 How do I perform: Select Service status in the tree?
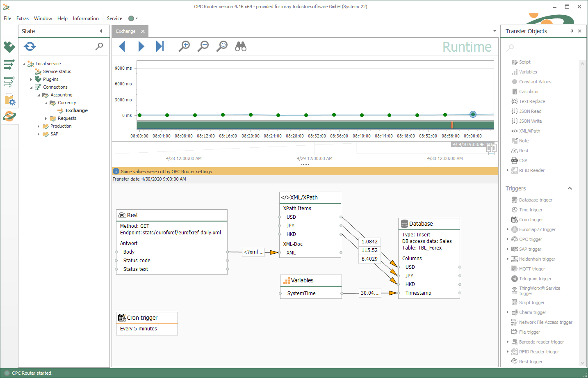click(x=57, y=71)
